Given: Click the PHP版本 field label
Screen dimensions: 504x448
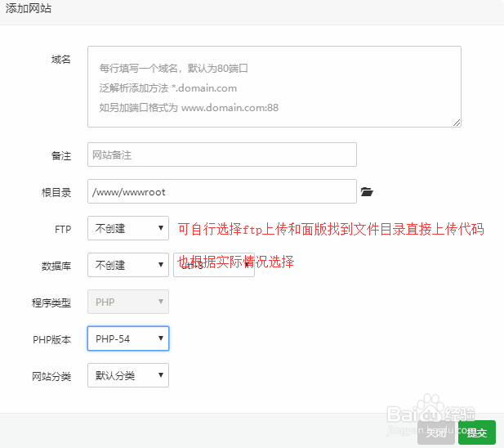Looking at the screenshot, I should tap(51, 339).
